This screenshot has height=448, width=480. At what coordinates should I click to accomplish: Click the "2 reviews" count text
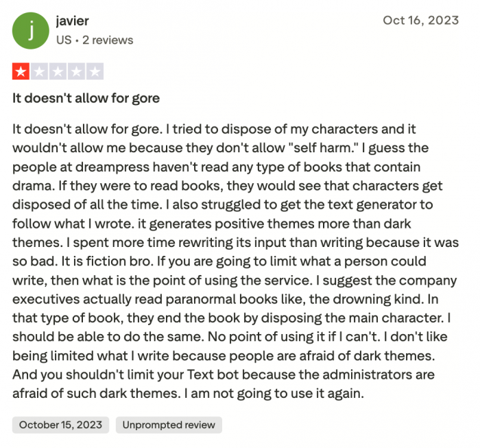coord(108,40)
